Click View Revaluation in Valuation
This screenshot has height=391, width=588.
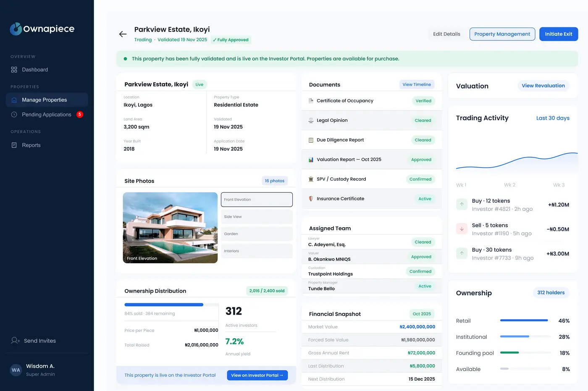point(543,86)
